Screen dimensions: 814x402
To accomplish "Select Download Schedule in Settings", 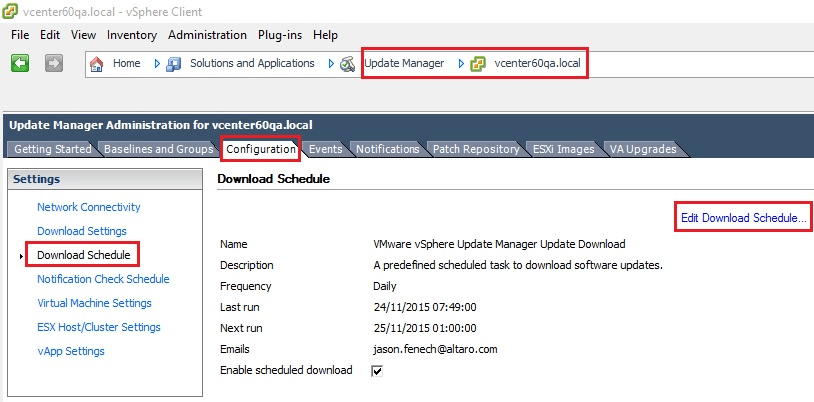I will [x=84, y=255].
